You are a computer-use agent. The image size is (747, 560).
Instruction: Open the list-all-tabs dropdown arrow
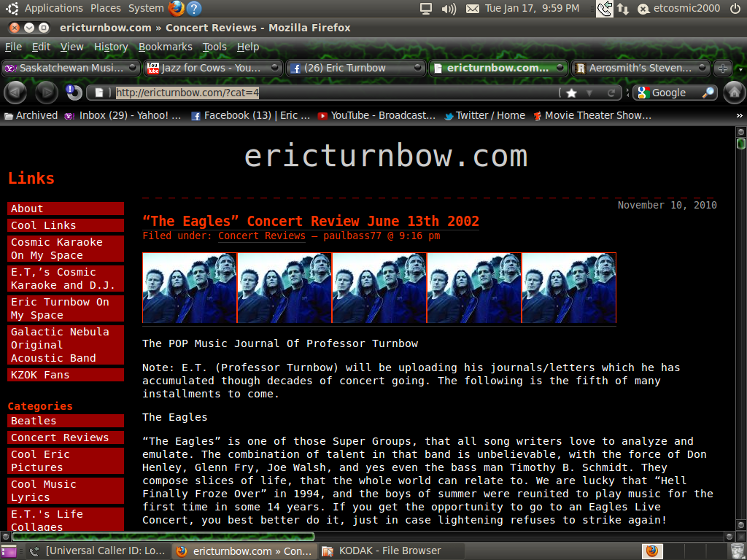point(740,68)
